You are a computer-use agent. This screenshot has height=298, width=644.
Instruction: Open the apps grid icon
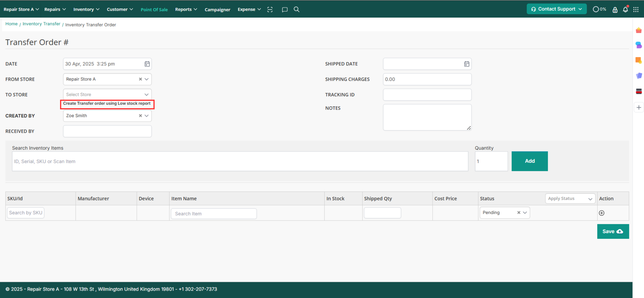tap(636, 10)
